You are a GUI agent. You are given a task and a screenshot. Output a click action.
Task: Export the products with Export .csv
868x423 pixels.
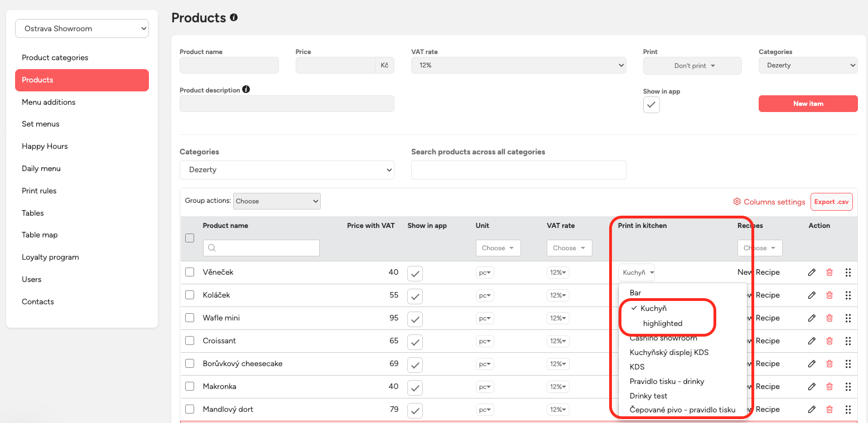831,202
